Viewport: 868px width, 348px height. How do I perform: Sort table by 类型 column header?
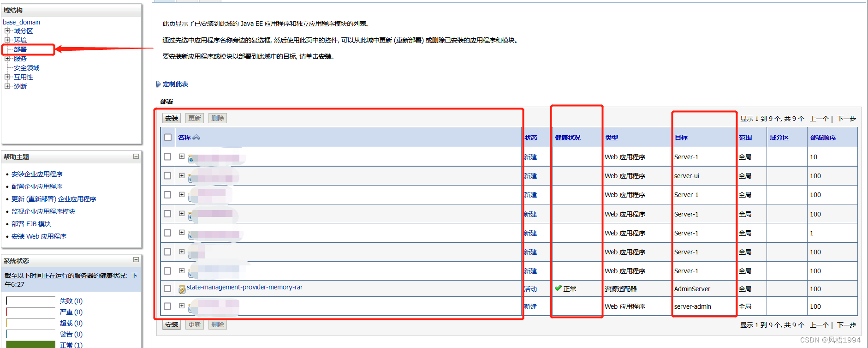coord(612,138)
